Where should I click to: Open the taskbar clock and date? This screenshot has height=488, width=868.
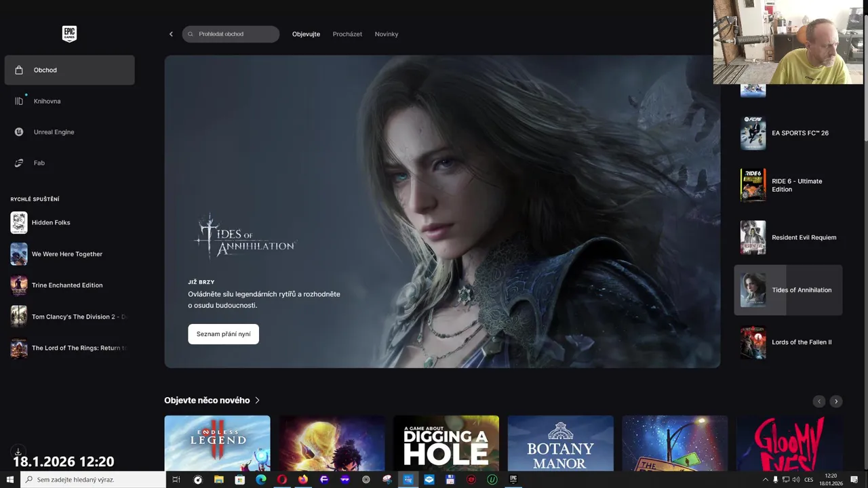(831, 479)
